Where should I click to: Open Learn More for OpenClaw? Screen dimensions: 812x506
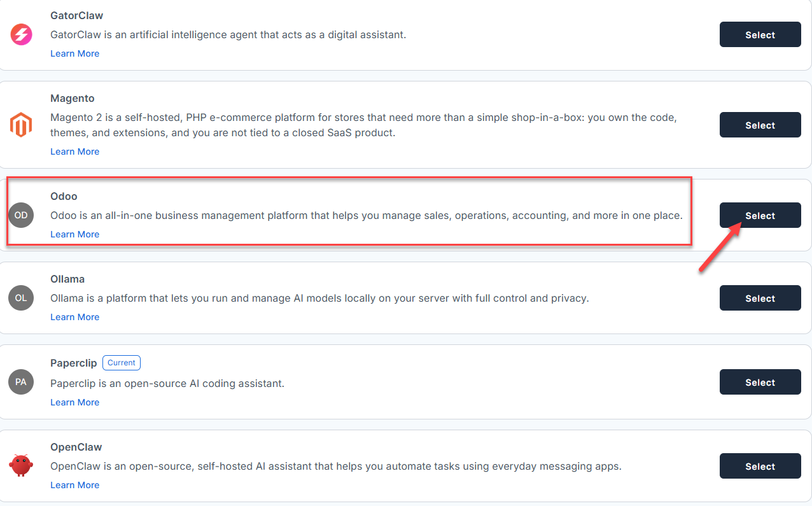point(74,485)
